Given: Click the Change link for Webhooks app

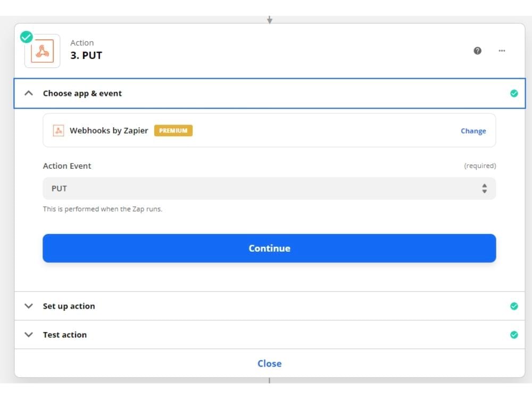Looking at the screenshot, I should point(473,131).
